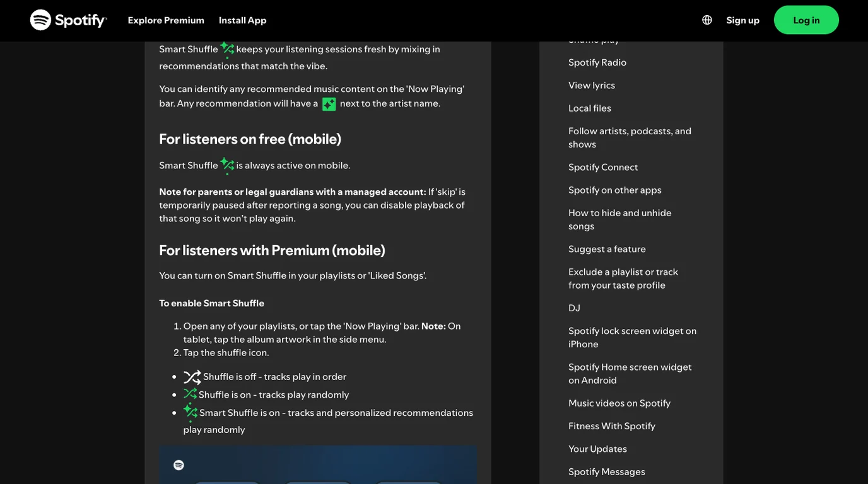
Task: Click the Spotify logo in the header
Action: coord(69,20)
